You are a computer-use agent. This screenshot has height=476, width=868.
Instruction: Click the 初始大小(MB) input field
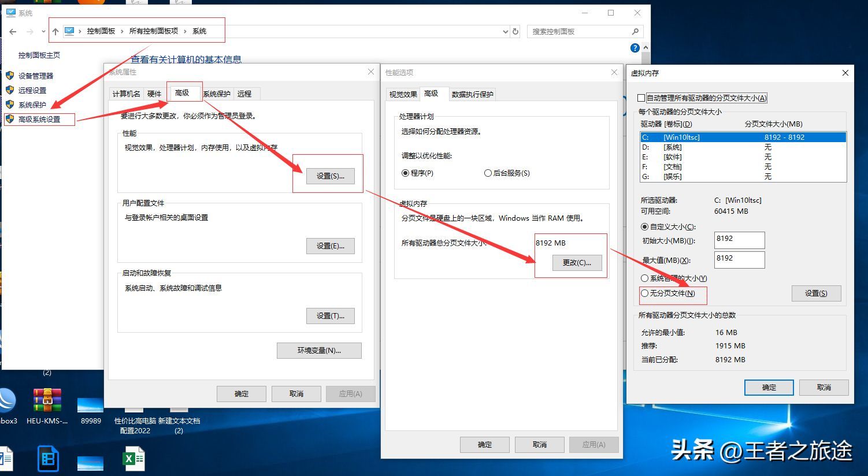pos(739,240)
